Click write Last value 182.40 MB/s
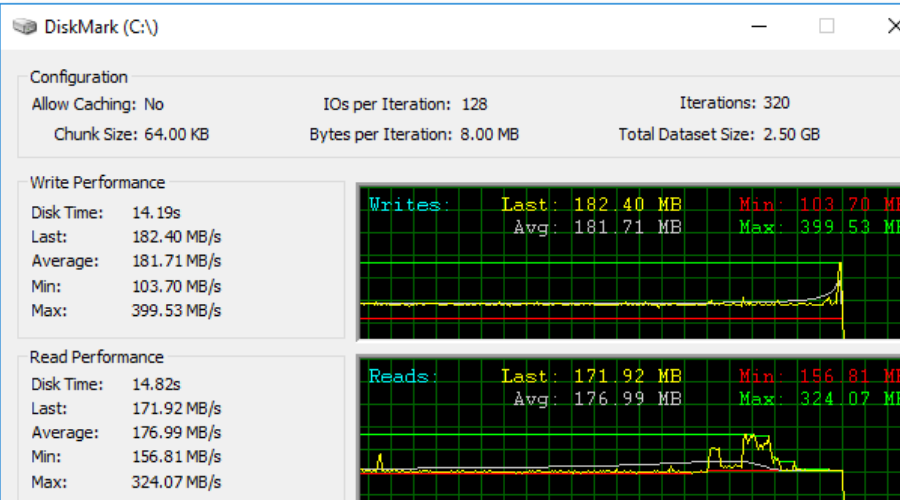This screenshot has width=900, height=500. (176, 237)
